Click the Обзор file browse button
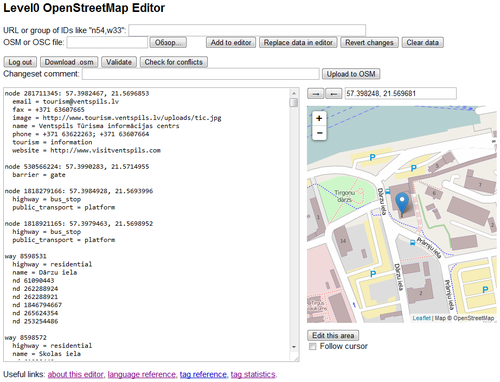 click(x=168, y=43)
